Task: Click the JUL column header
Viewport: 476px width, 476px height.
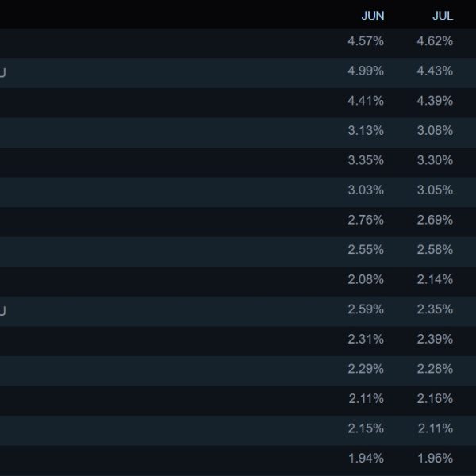Action: point(443,16)
